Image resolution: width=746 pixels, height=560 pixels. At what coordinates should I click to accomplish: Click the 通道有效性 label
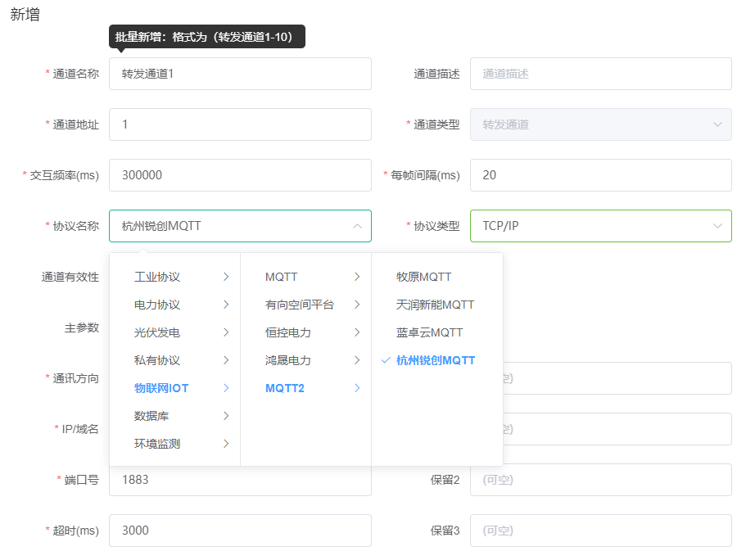click(x=70, y=277)
